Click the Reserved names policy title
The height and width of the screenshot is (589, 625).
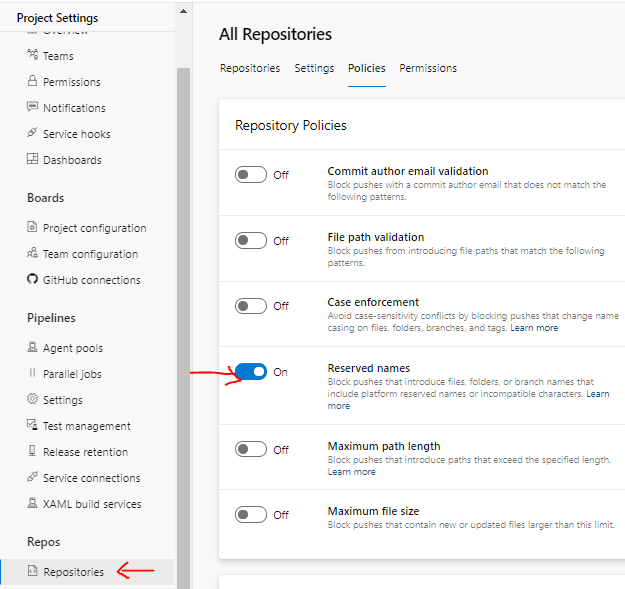coord(369,368)
